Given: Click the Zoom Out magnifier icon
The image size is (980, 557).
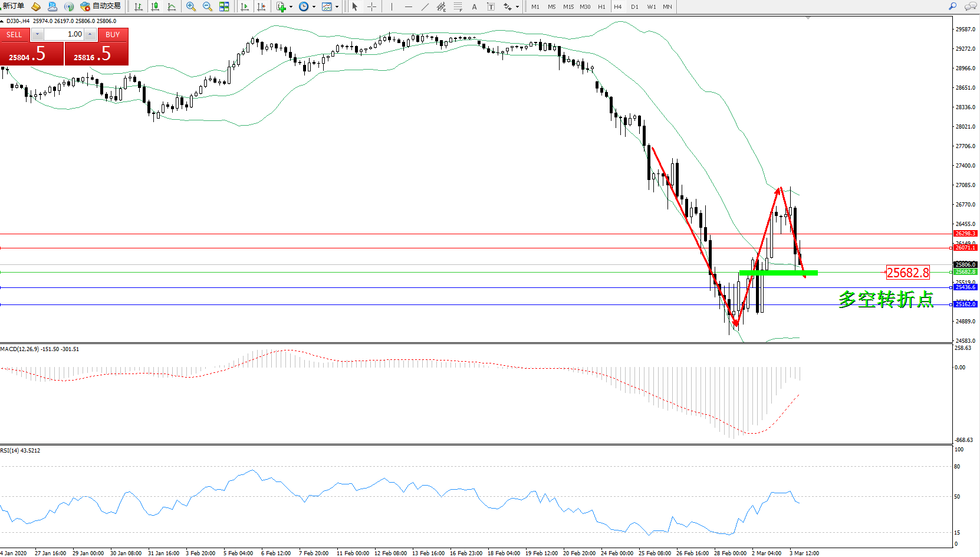Looking at the screenshot, I should [x=207, y=6].
